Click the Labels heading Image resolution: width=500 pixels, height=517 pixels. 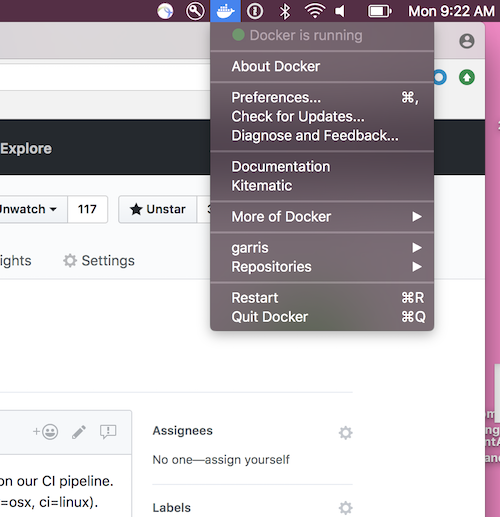tap(172, 508)
